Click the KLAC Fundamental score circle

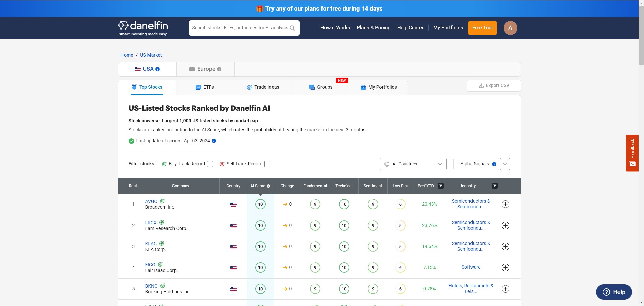point(315,247)
